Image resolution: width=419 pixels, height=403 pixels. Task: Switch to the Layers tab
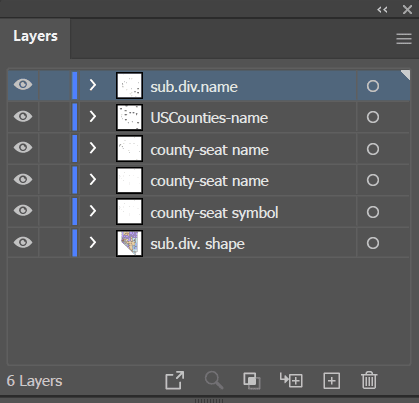[35, 36]
